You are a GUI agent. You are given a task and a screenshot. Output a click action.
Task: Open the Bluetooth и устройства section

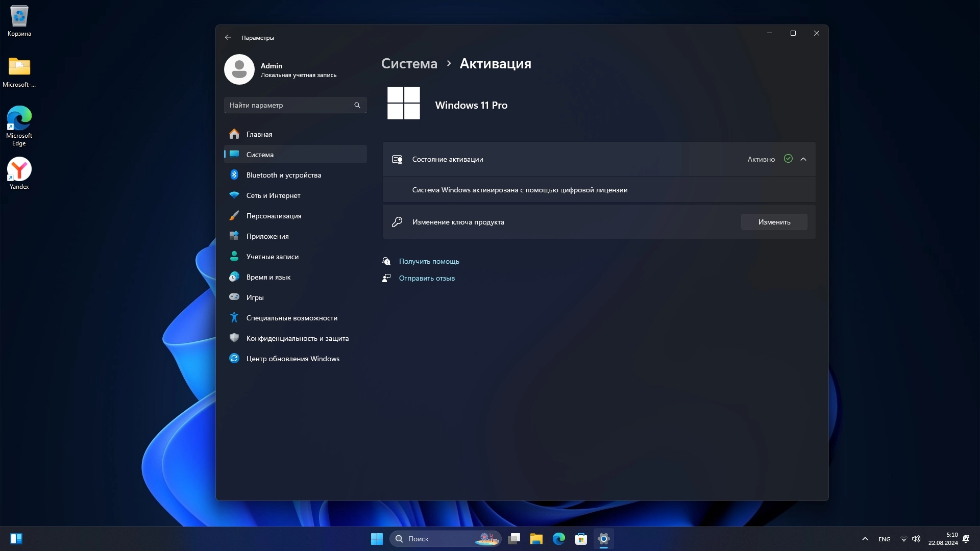[283, 175]
